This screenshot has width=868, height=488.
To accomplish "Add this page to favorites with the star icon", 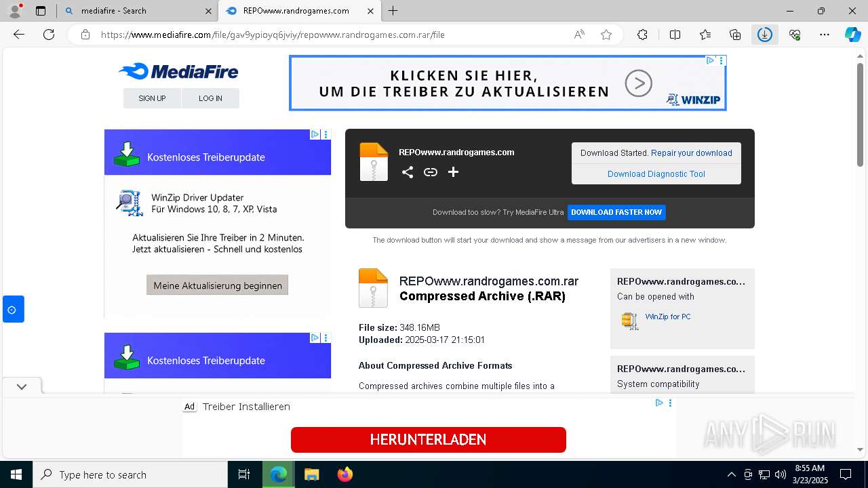I will [x=606, y=35].
